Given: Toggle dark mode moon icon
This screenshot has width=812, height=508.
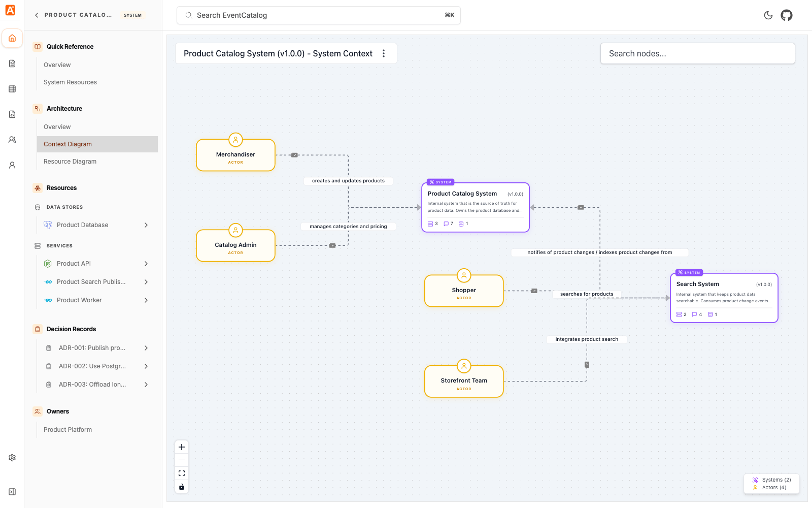Looking at the screenshot, I should pyautogui.click(x=768, y=15).
